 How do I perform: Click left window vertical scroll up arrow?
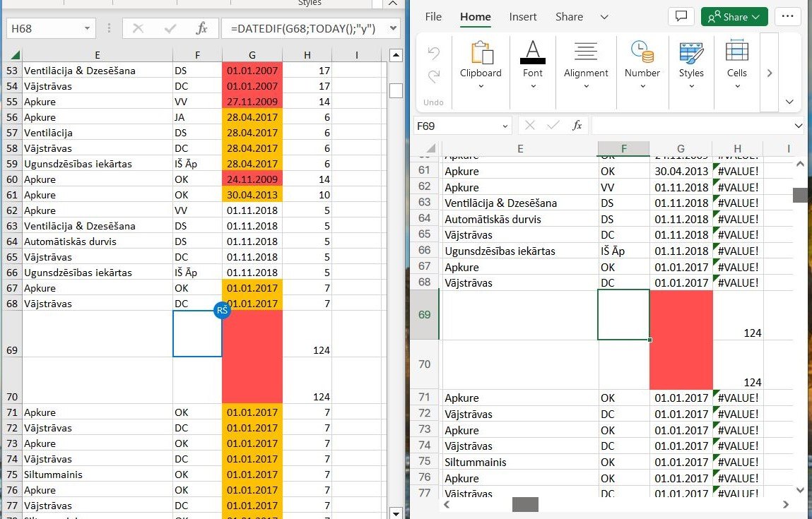click(x=396, y=55)
